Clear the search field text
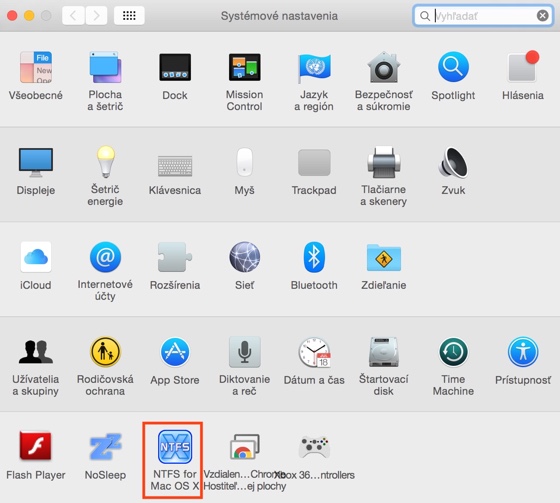This screenshot has height=503, width=560. (x=542, y=16)
